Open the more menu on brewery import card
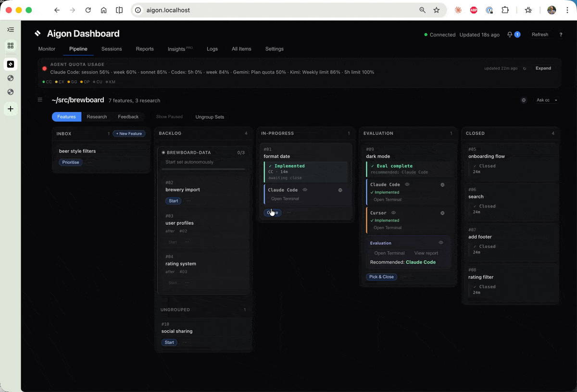This screenshot has height=392, width=577. tap(188, 201)
